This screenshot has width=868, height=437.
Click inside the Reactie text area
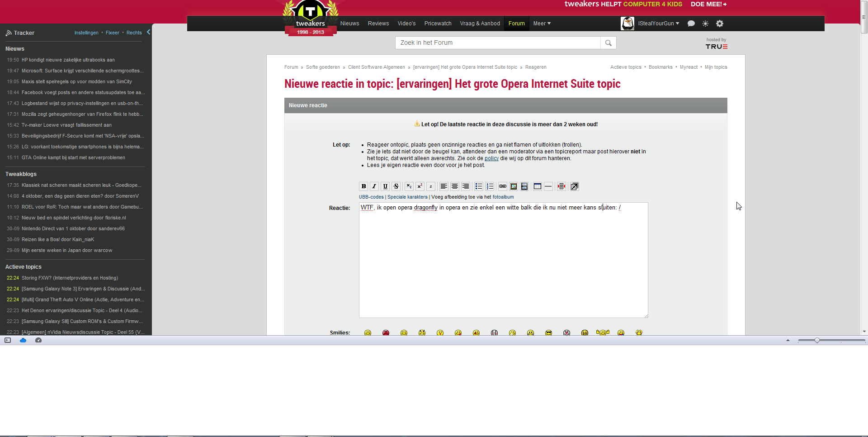pyautogui.click(x=503, y=260)
